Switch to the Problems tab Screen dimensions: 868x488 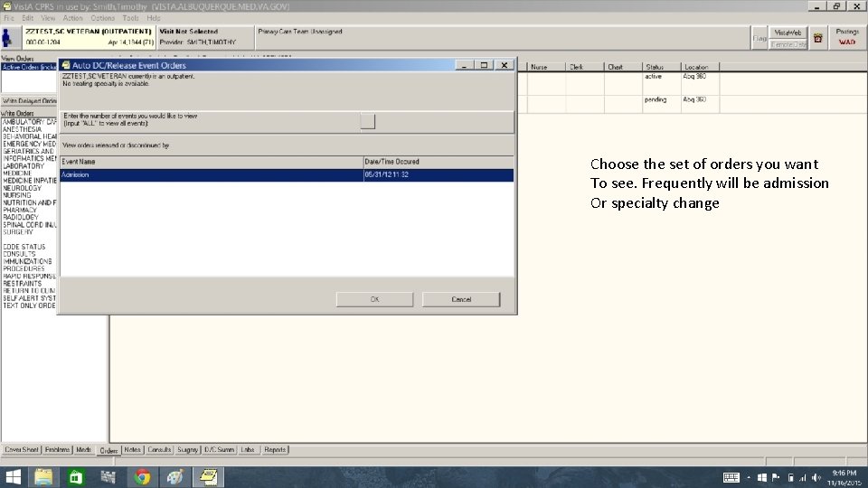click(x=58, y=450)
